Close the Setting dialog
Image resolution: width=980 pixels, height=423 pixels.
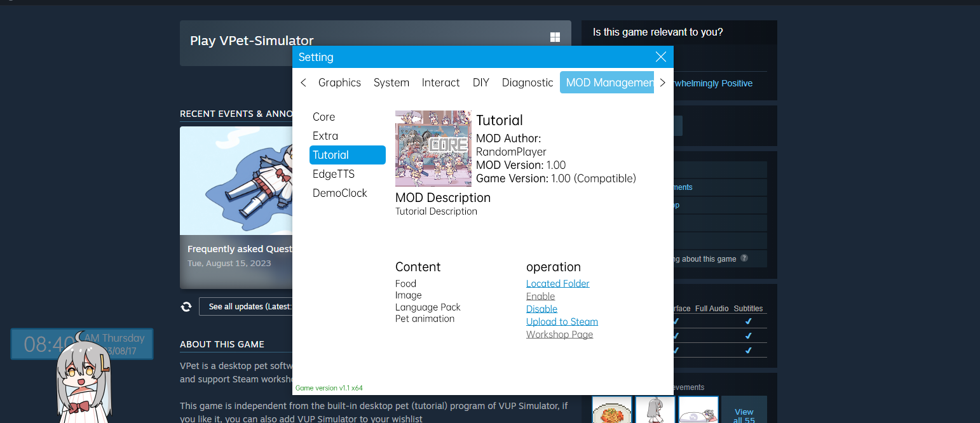pyautogui.click(x=661, y=57)
